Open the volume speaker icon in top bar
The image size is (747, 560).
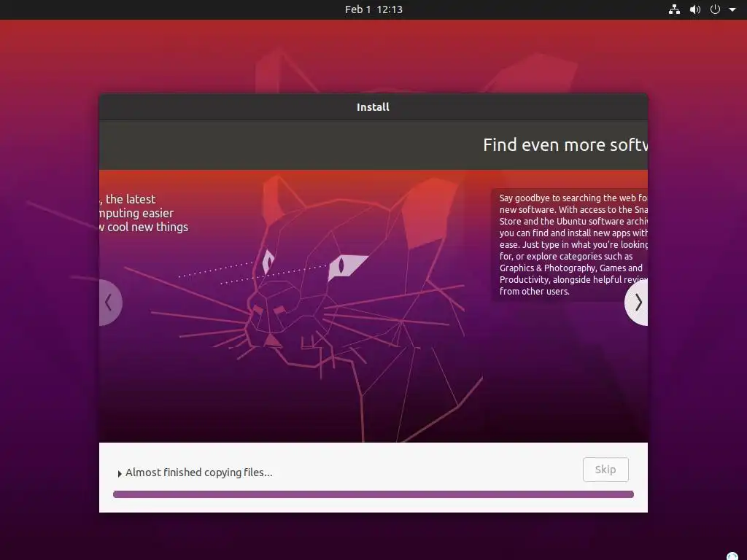pos(695,9)
